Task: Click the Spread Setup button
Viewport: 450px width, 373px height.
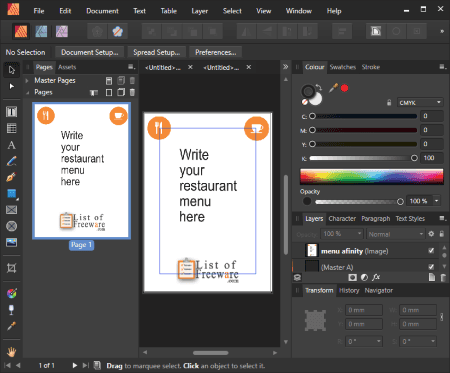Action: [x=157, y=52]
